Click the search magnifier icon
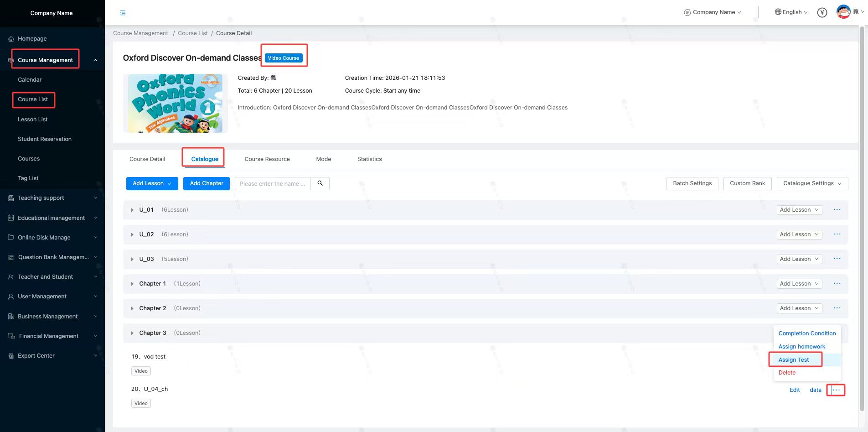 click(320, 183)
